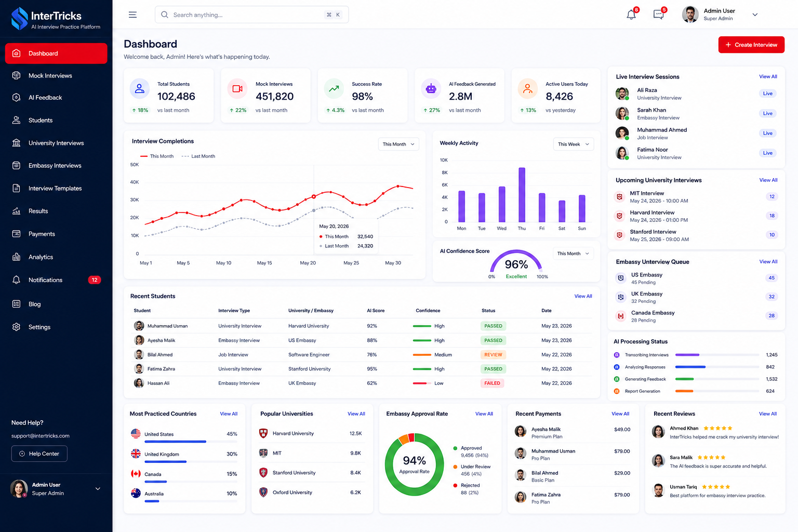Open AI Feedback in sidebar
Viewport: 798px width, 532px height.
(56, 98)
